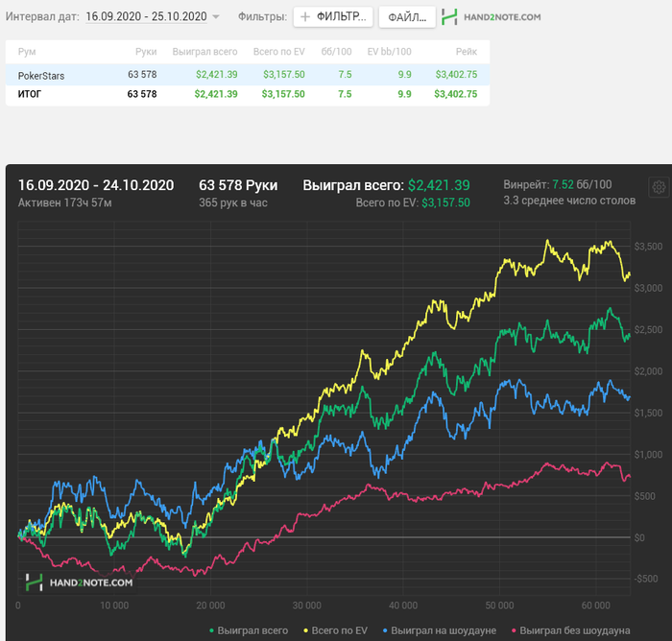Click the Выиграл всего: $2,421.39 chart heading

[386, 185]
